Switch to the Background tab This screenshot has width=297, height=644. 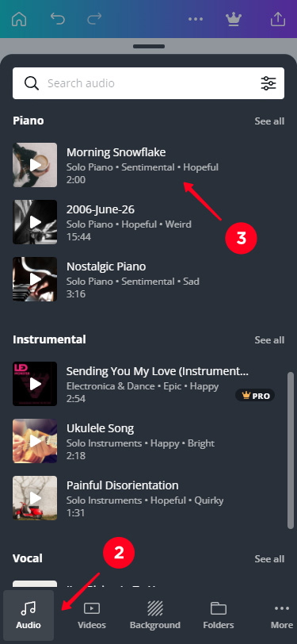(x=155, y=615)
